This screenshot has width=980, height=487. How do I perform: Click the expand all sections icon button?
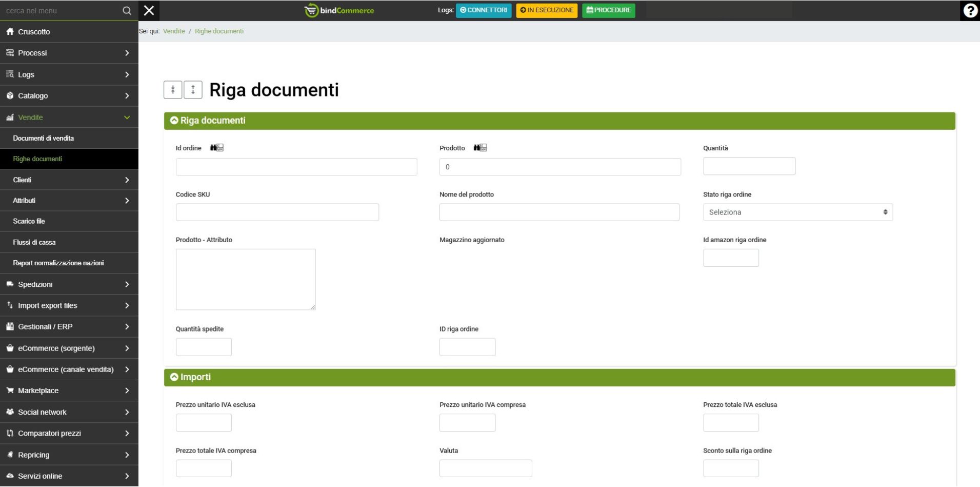tap(193, 90)
